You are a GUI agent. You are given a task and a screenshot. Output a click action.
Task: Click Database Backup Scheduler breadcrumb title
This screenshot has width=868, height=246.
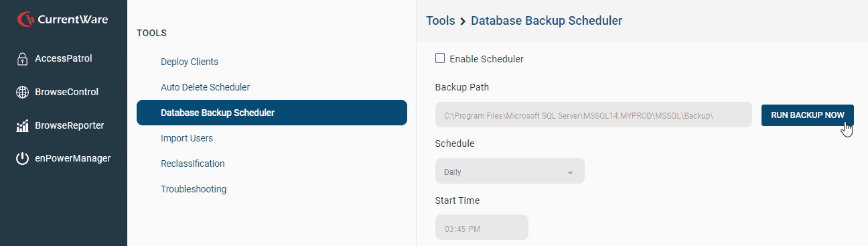coord(547,21)
